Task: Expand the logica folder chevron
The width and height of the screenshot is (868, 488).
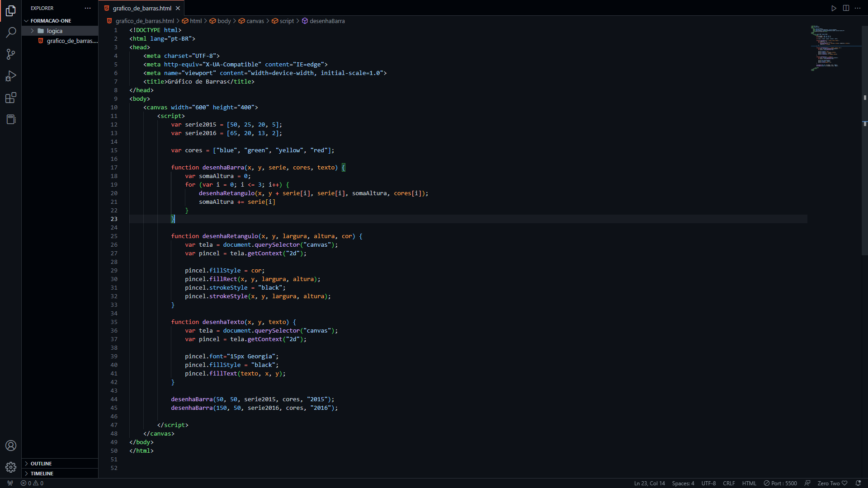Action: tap(33, 31)
